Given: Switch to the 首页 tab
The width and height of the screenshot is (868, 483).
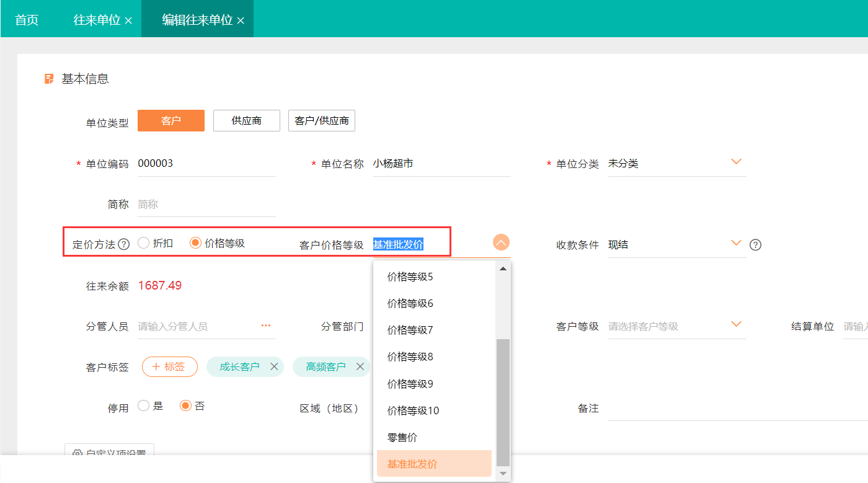Looking at the screenshot, I should 27,20.
